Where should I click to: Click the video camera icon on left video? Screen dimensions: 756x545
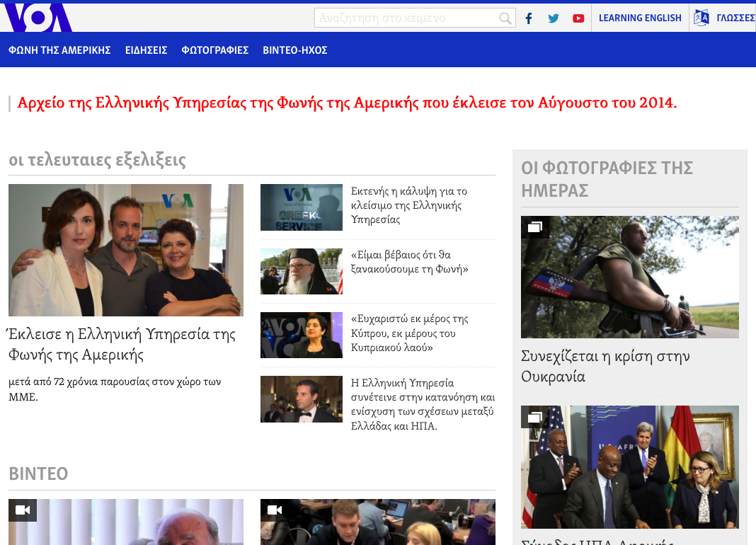tap(23, 510)
